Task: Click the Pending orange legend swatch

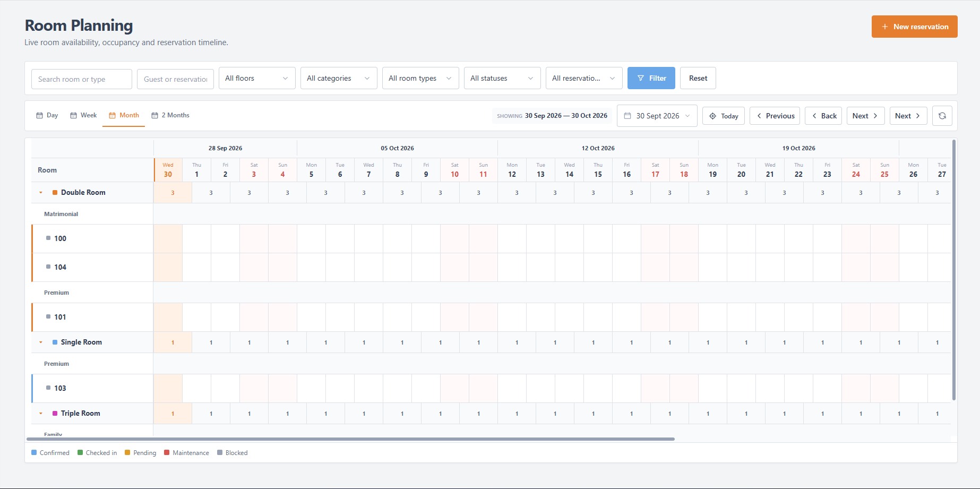Action: 127,452
